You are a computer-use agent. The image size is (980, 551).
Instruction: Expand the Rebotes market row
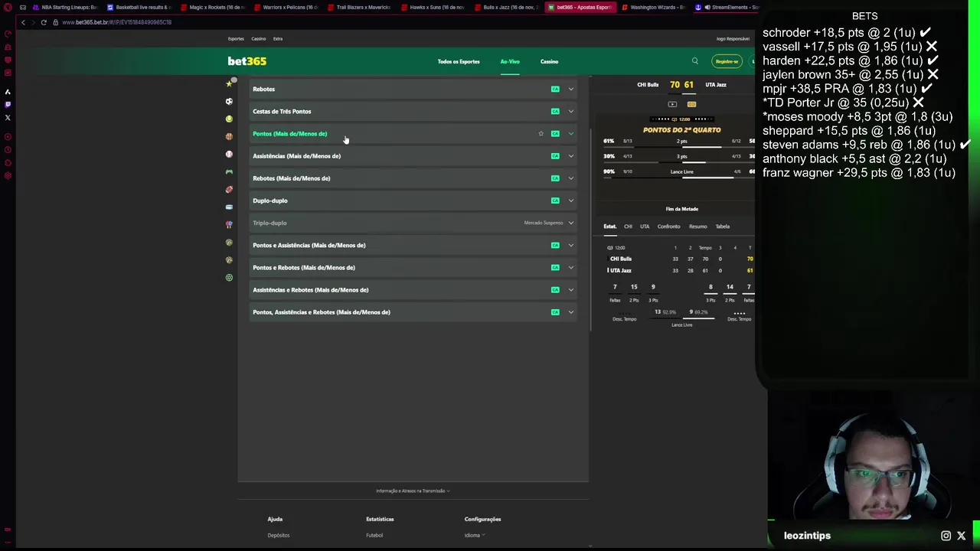[x=413, y=90]
